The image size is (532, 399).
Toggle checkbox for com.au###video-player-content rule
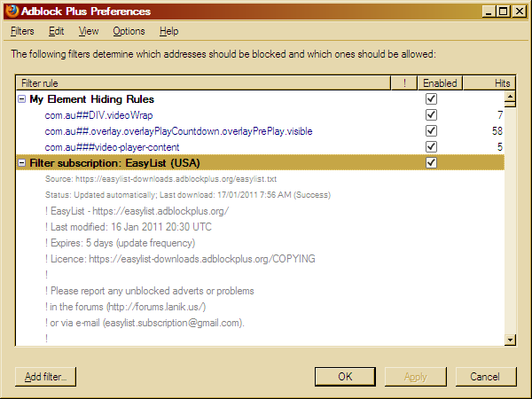point(431,147)
